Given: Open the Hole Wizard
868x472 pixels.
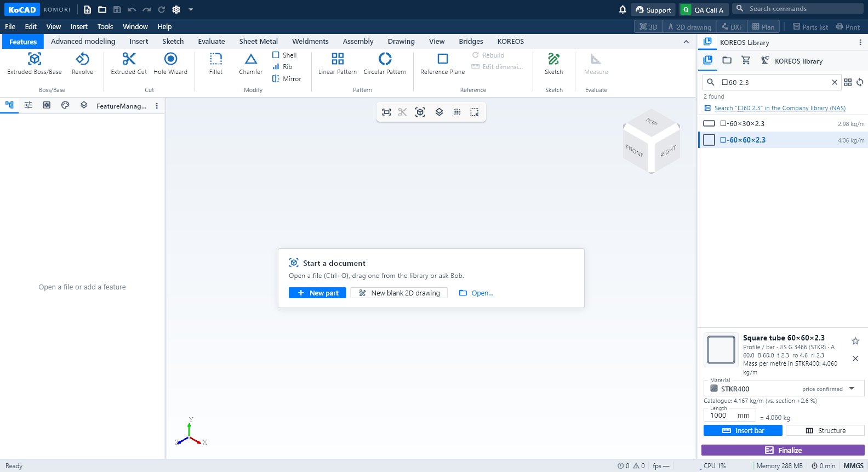Looking at the screenshot, I should [170, 64].
